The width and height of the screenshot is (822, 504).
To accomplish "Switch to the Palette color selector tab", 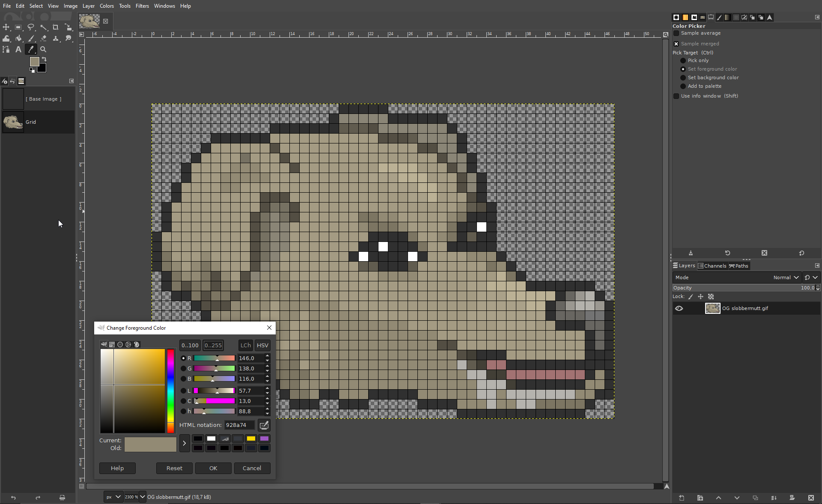I will pos(137,344).
